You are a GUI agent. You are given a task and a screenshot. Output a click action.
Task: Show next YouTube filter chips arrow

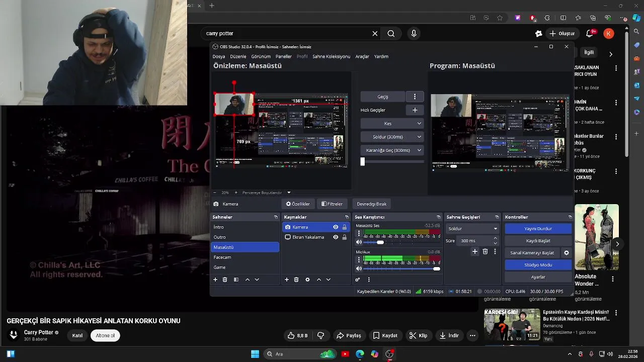611,54
